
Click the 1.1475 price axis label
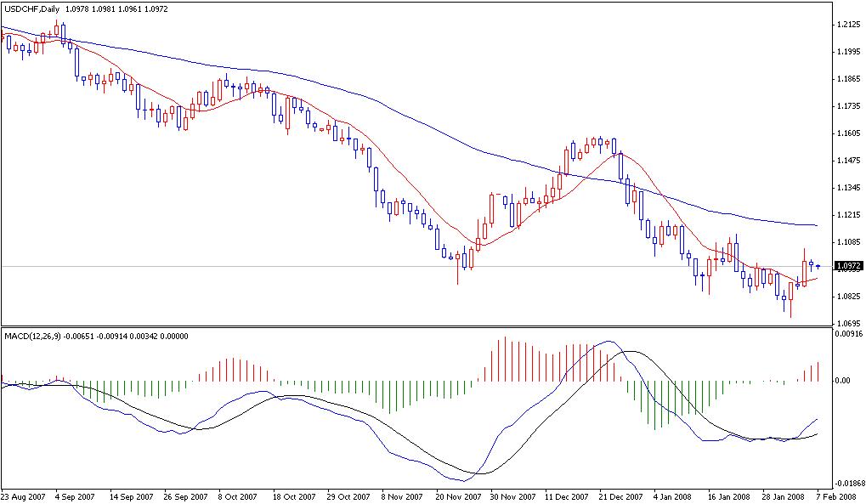[849, 161]
